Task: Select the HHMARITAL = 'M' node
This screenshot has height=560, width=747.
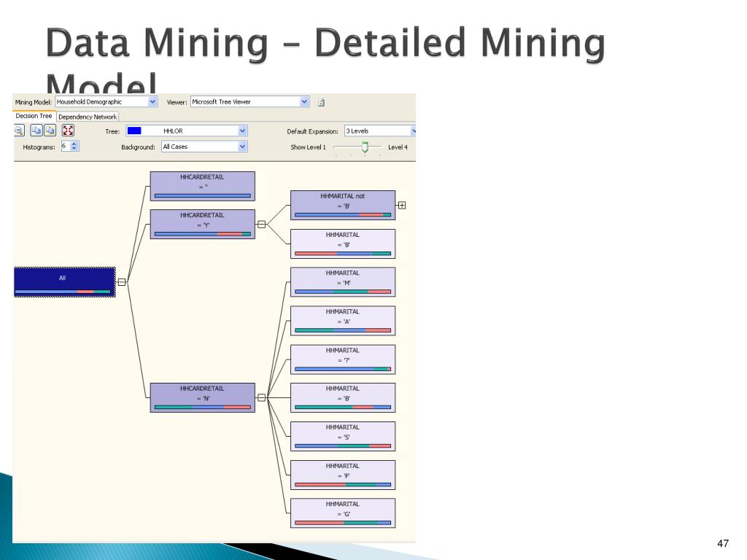Action: 343,282
